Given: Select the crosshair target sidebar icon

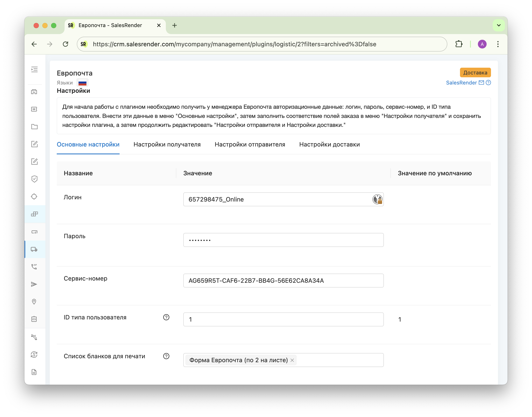Looking at the screenshot, I should pyautogui.click(x=34, y=196).
